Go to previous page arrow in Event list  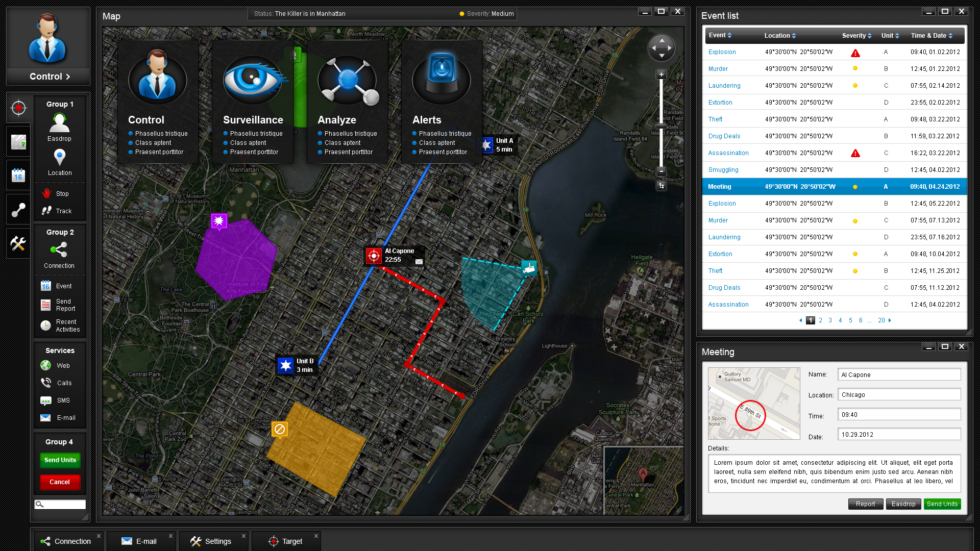(x=800, y=320)
